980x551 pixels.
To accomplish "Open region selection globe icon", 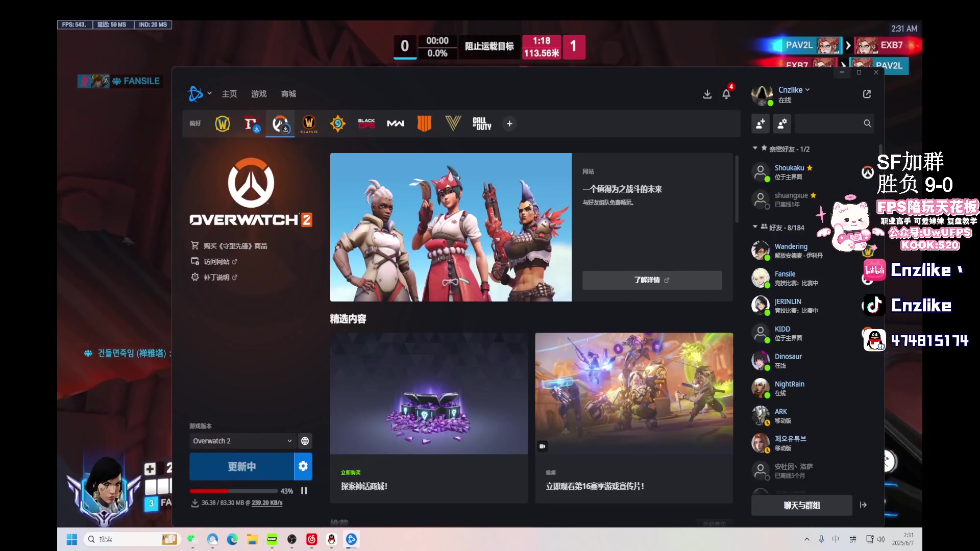I will click(305, 441).
